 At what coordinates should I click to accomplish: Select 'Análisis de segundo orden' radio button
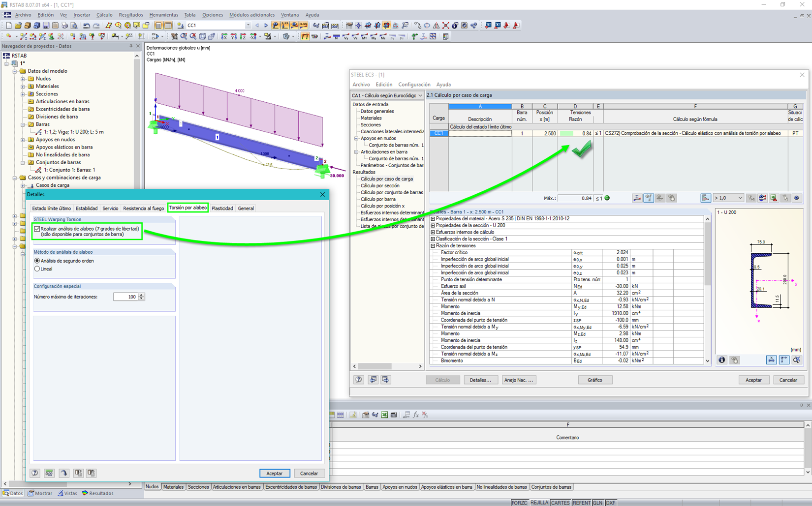(x=37, y=261)
